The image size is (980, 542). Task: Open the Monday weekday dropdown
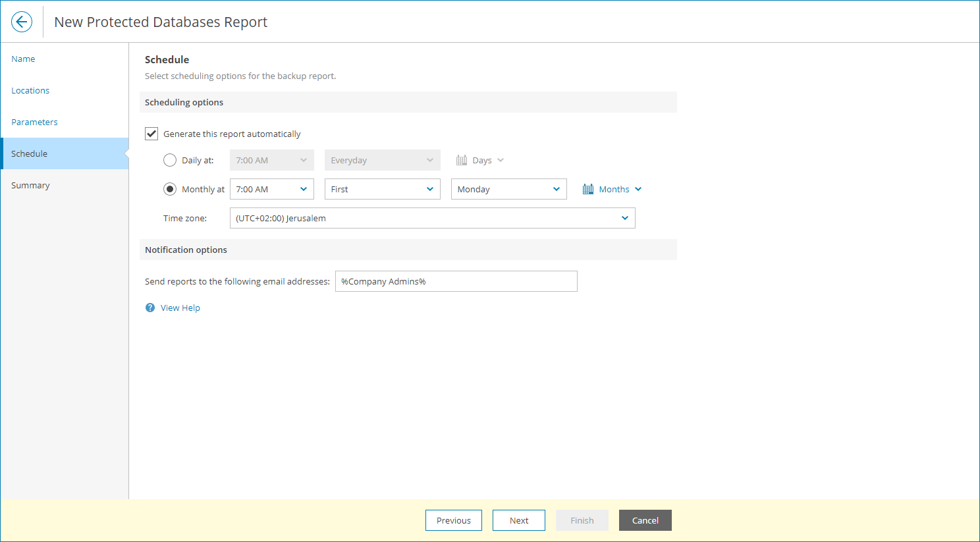click(509, 189)
